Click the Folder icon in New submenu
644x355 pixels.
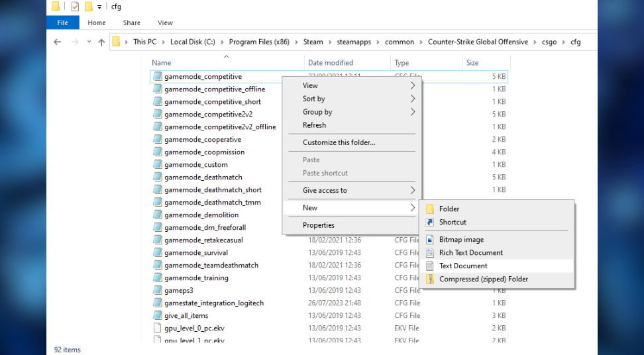click(429, 209)
